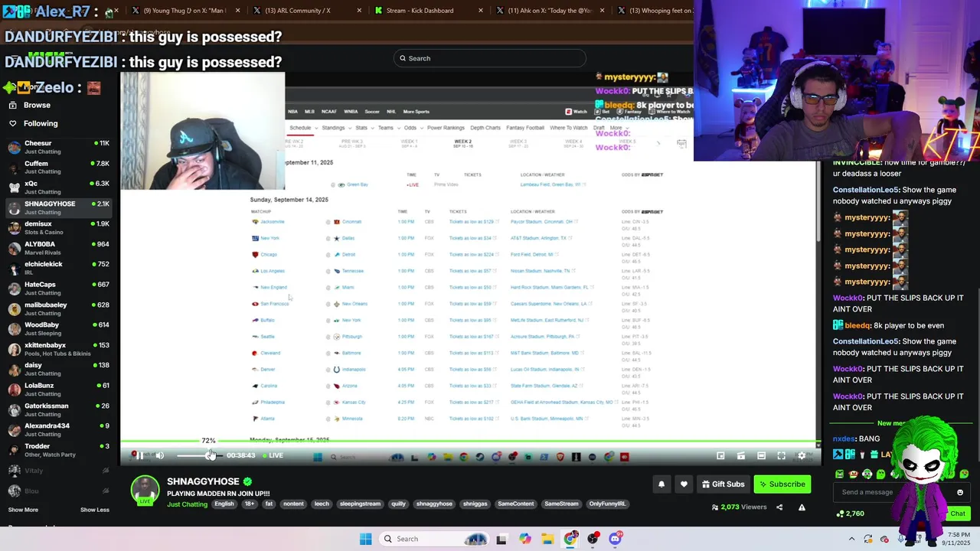
Task: Open the HateCaps channel in sidebar
Action: [x=60, y=289]
